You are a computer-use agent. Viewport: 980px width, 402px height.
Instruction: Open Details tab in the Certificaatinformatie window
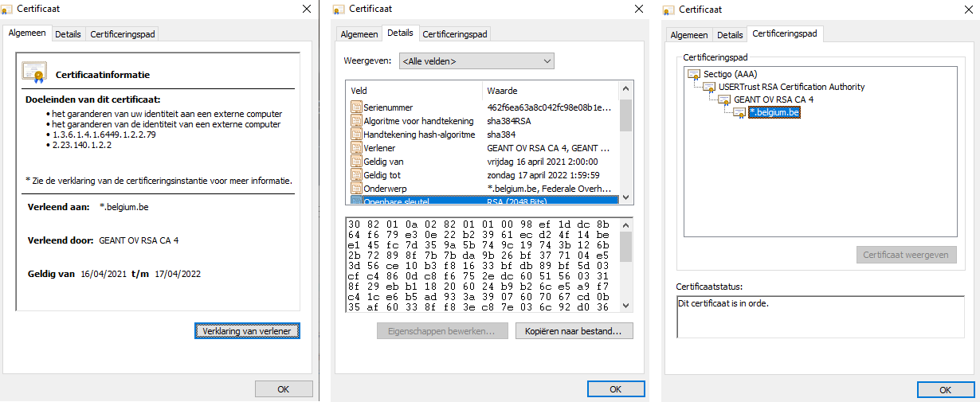pos(68,34)
